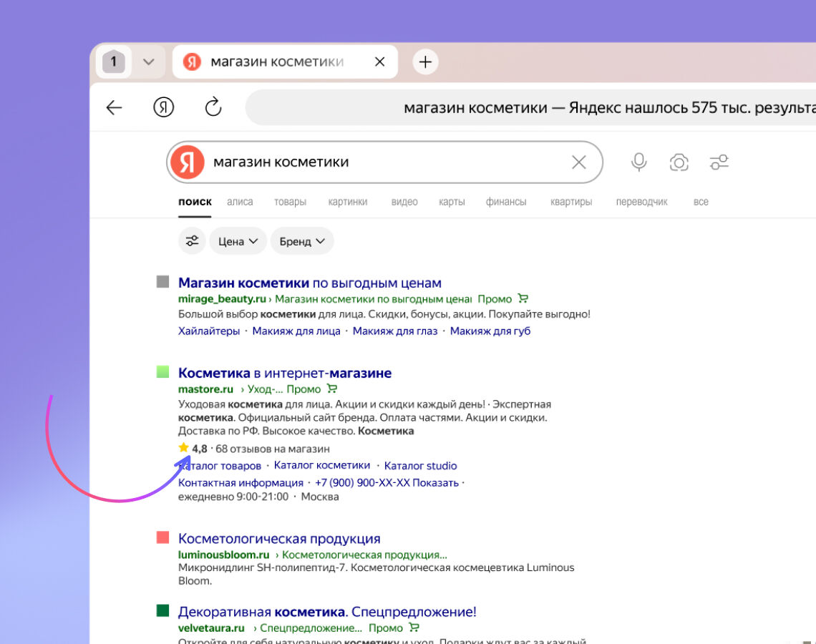Open search settings sliders icon at top right
This screenshot has width=816, height=644.
click(x=719, y=162)
